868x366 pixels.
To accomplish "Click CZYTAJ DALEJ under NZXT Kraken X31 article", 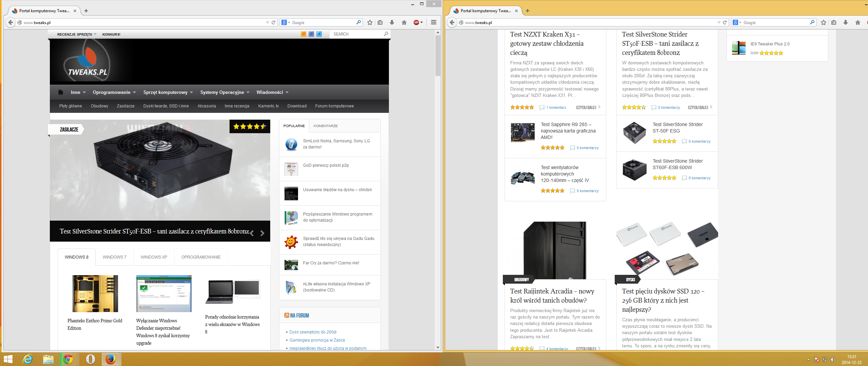I will (x=588, y=107).
